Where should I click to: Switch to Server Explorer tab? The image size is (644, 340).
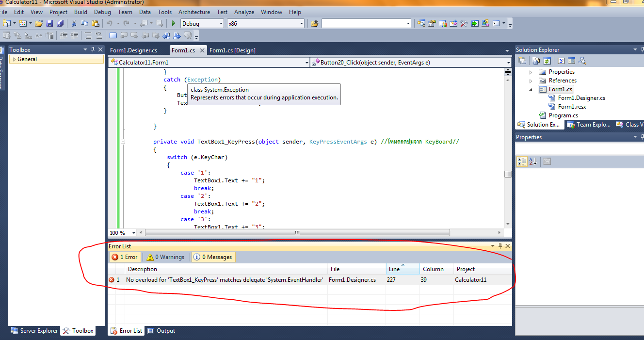(34, 331)
